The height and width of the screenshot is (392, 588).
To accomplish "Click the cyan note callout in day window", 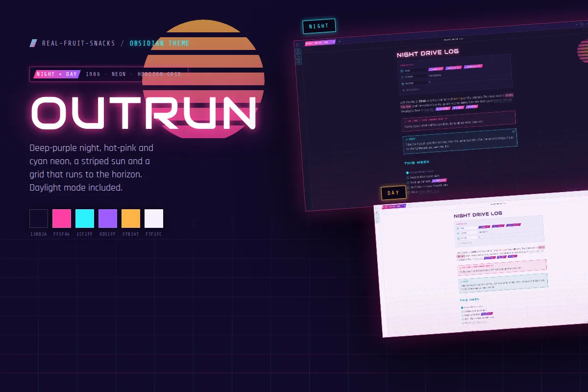I will [x=503, y=284].
